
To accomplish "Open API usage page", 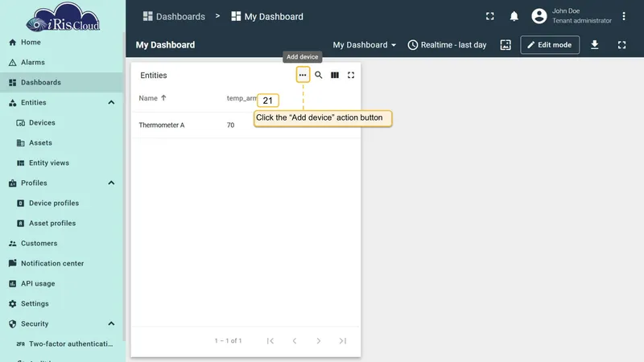I will coord(62,284).
